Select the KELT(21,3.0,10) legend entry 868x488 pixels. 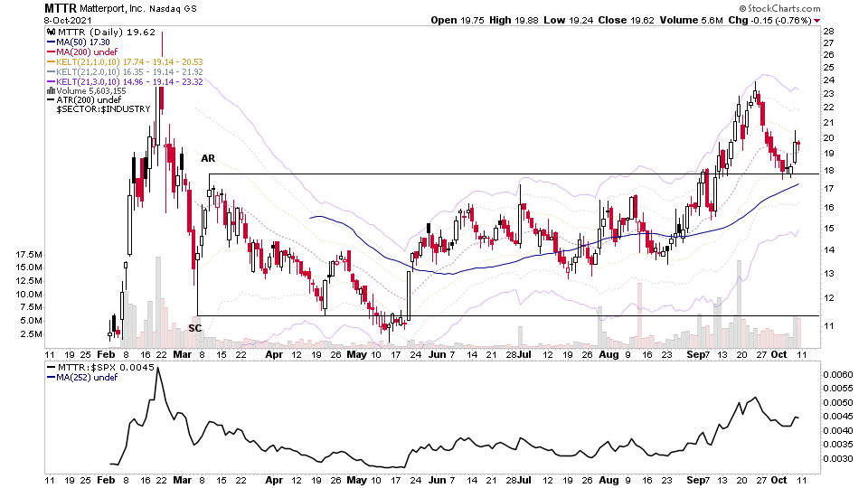[x=125, y=82]
